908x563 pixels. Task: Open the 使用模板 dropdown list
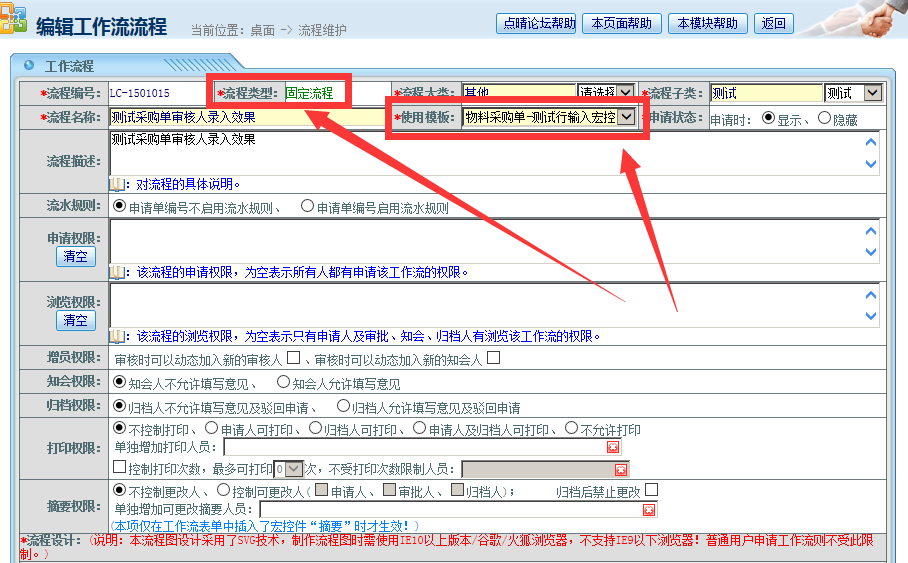(x=626, y=117)
